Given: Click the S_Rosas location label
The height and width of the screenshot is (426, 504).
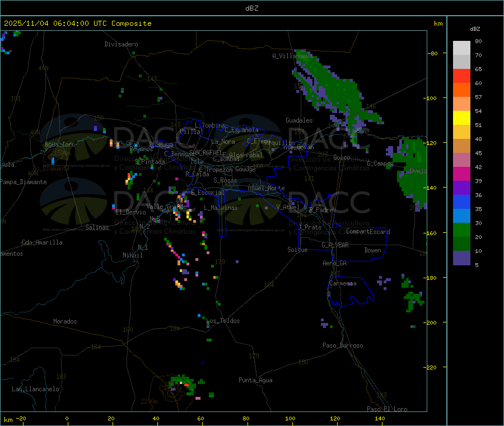Looking at the screenshot, I should (225, 180).
